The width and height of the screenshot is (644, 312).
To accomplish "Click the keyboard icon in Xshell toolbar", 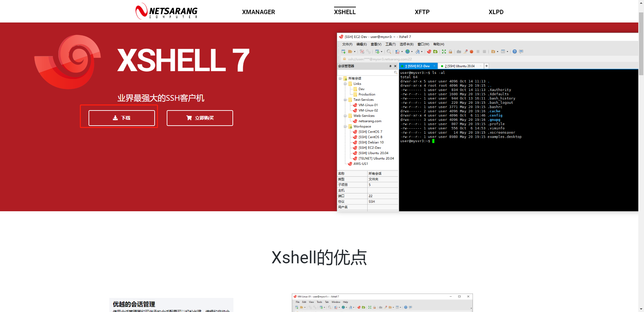I will tap(459, 51).
